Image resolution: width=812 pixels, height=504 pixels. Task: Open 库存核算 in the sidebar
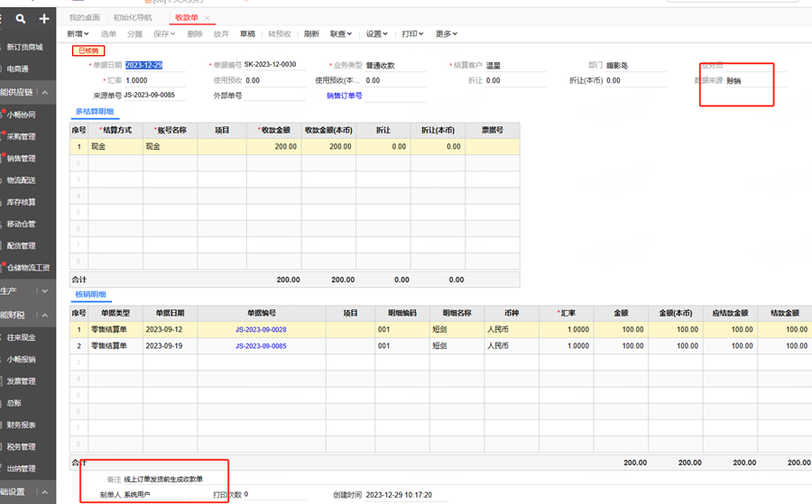click(22, 202)
